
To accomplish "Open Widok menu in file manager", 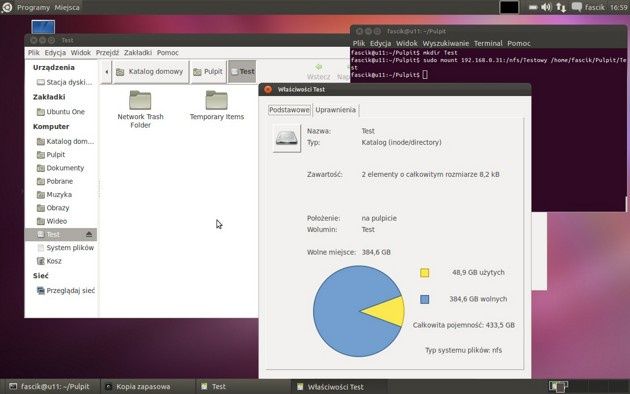I will (x=81, y=53).
